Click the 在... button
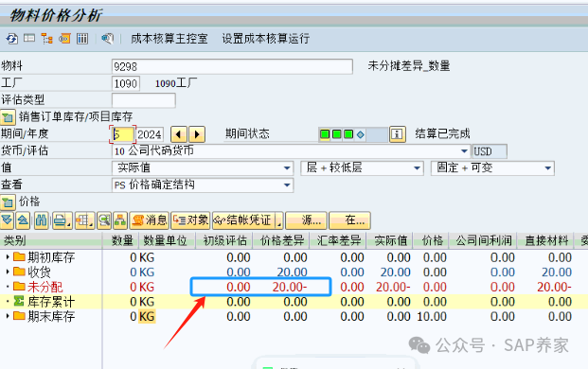The width and height of the screenshot is (588, 369). 350,220
